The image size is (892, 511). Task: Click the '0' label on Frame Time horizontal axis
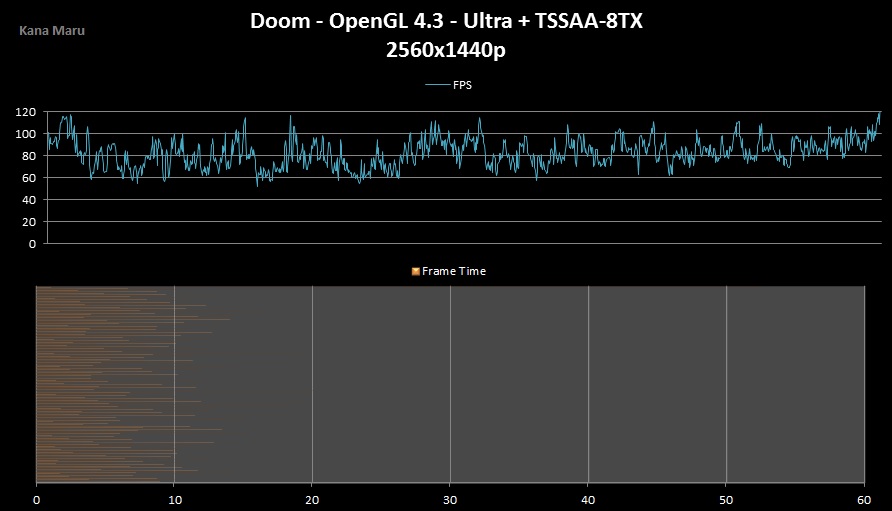(36, 500)
